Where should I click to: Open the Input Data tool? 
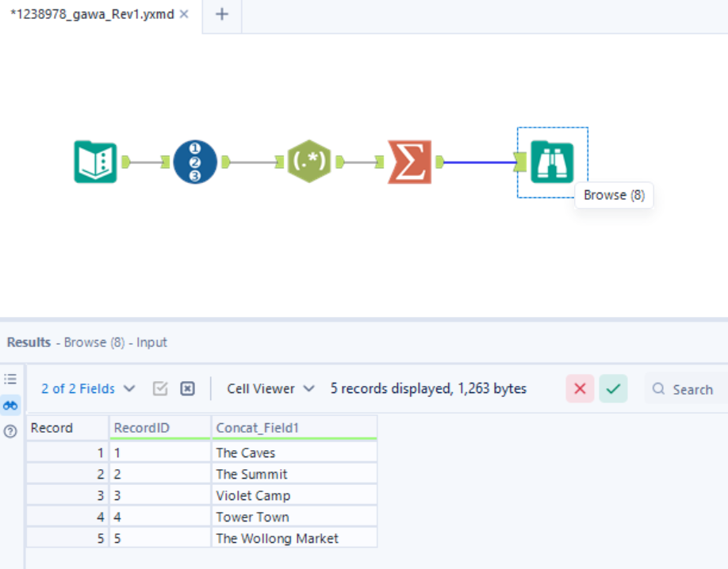coord(95,162)
